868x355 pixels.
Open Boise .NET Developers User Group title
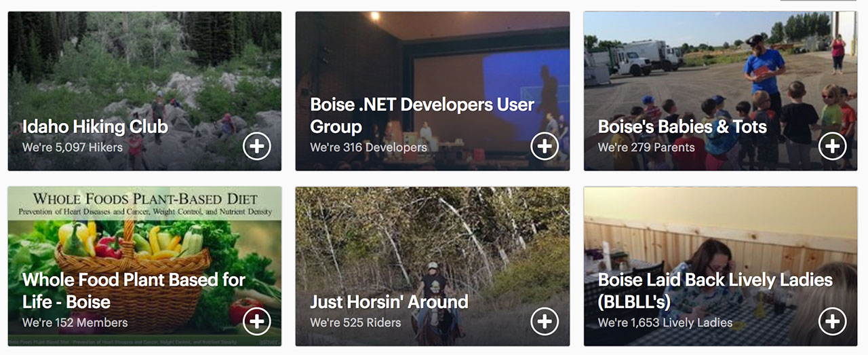(422, 115)
